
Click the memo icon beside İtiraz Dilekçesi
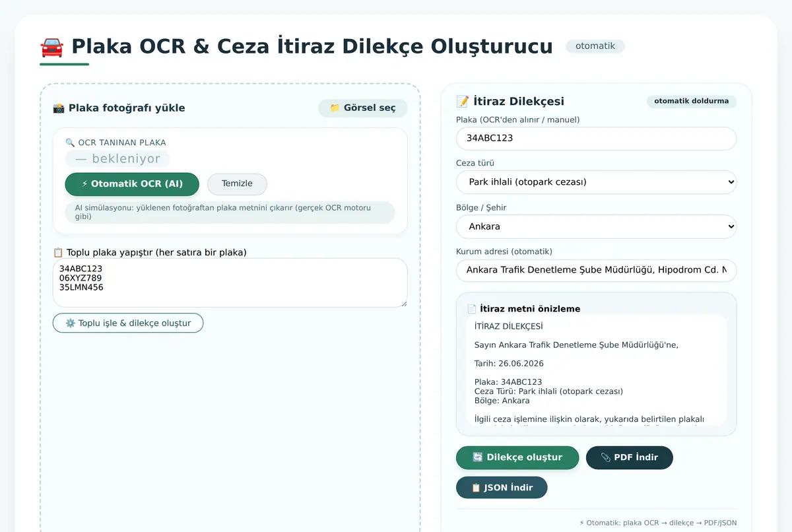pyautogui.click(x=463, y=102)
